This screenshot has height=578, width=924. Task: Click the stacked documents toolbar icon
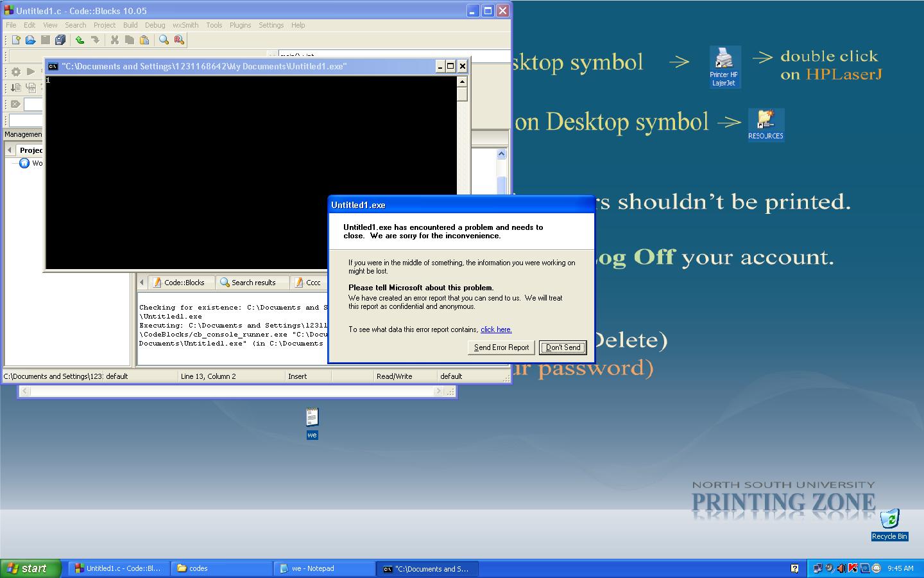coord(30,88)
